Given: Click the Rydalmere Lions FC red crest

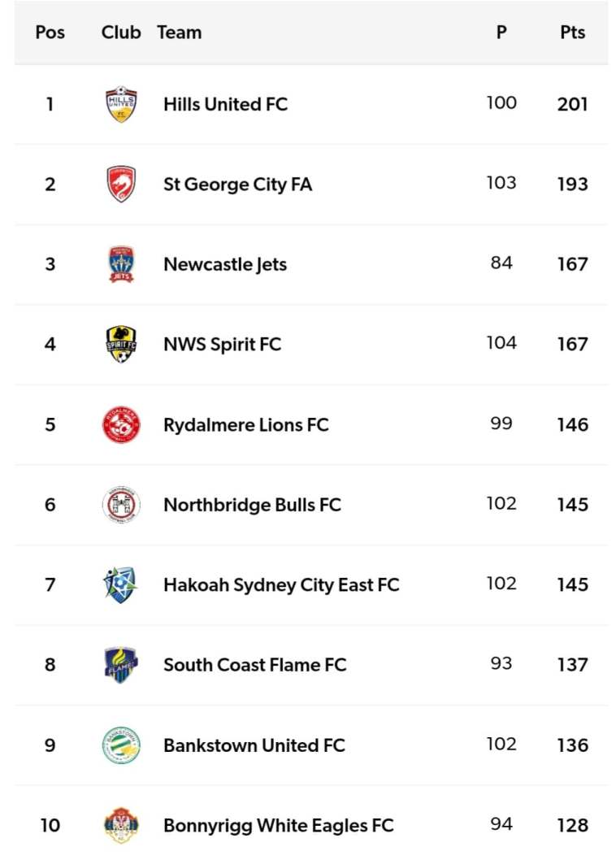Looking at the screenshot, I should [x=121, y=424].
